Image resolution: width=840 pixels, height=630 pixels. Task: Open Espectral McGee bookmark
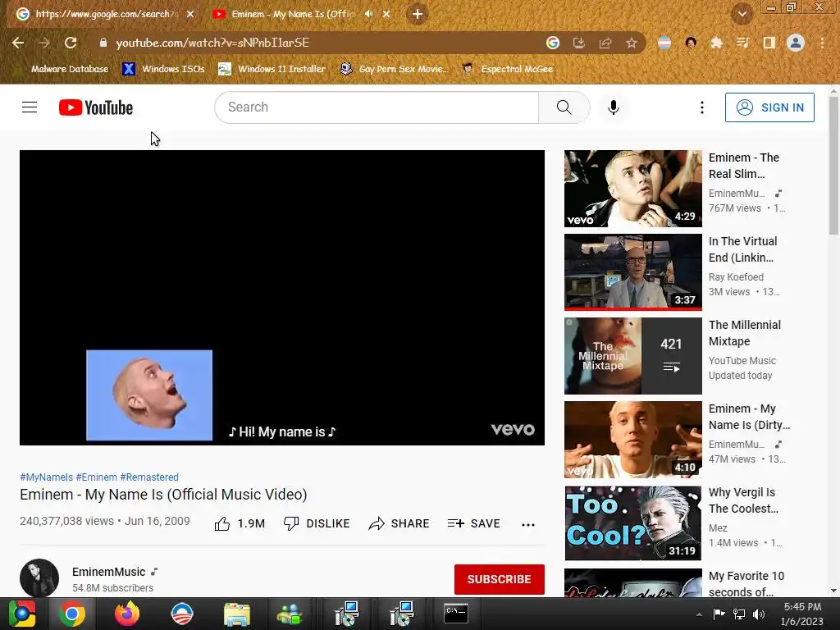tap(507, 69)
